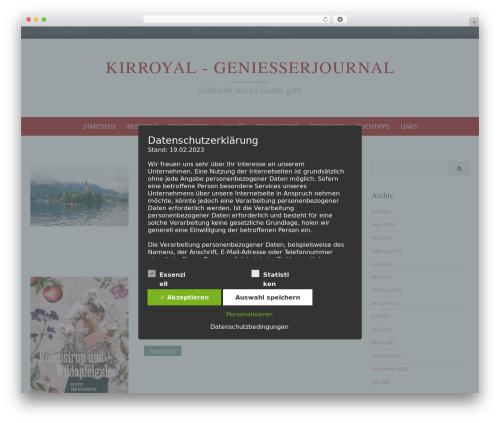The image size is (500, 423).
Task: Click the Datenschutzerklärung dialog heading
Action: coord(203,140)
